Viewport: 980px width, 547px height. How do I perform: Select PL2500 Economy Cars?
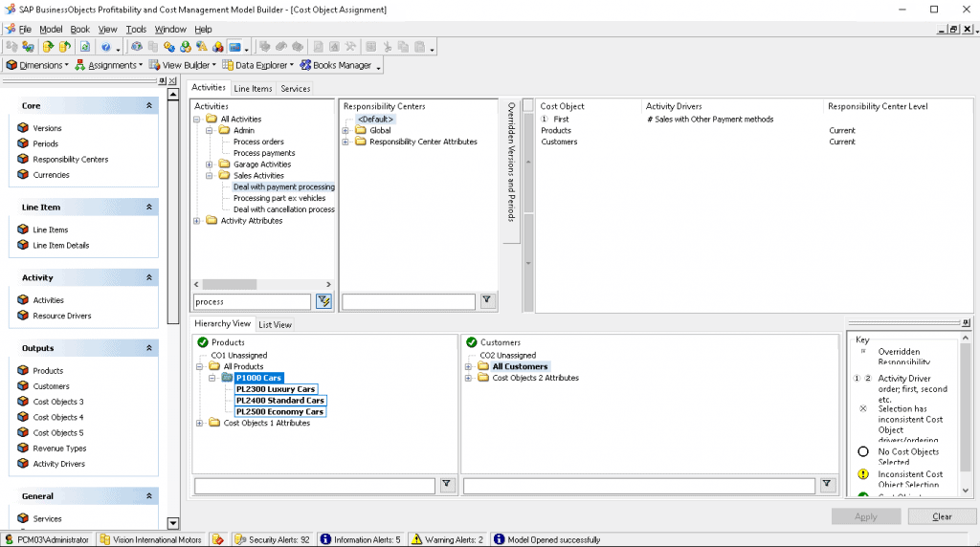click(280, 412)
